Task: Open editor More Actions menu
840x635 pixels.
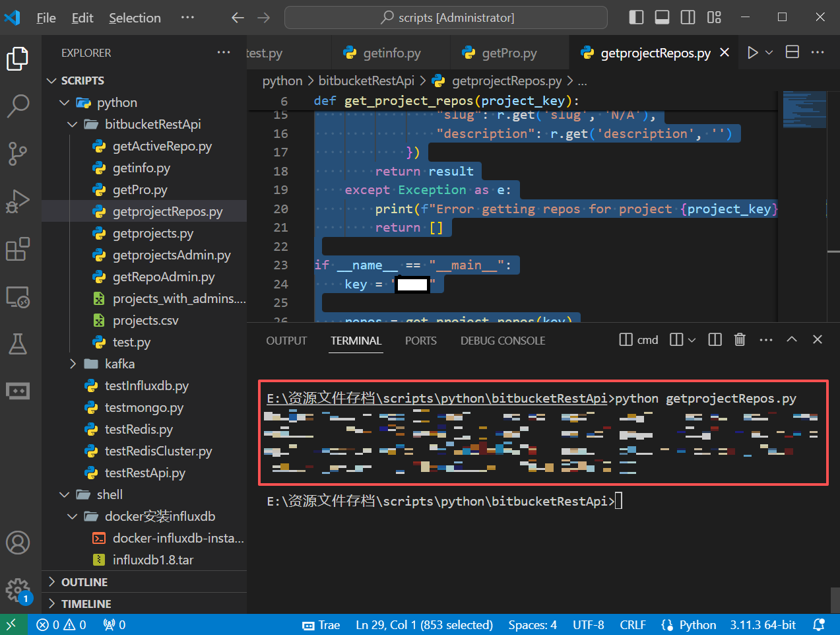Action: pyautogui.click(x=818, y=52)
